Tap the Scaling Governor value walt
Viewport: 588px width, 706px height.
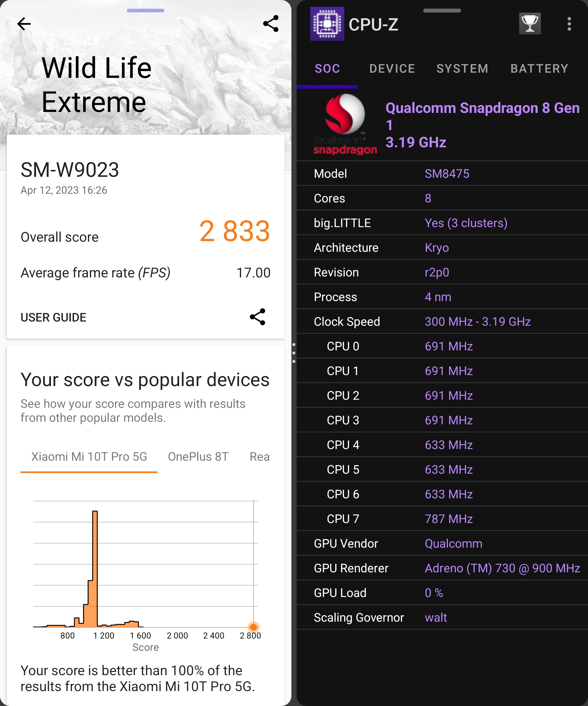pyautogui.click(x=436, y=617)
